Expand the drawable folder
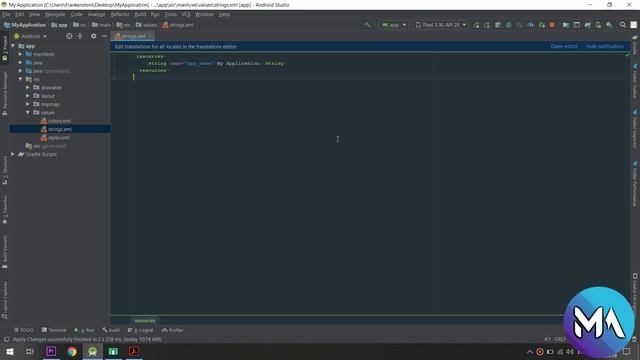640x360 pixels. pyautogui.click(x=28, y=87)
